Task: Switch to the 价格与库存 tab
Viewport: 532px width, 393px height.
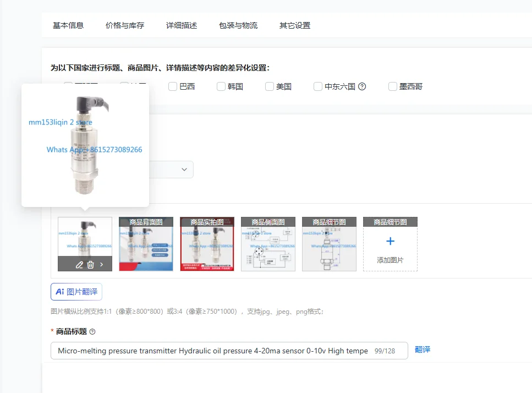Action: (125, 25)
